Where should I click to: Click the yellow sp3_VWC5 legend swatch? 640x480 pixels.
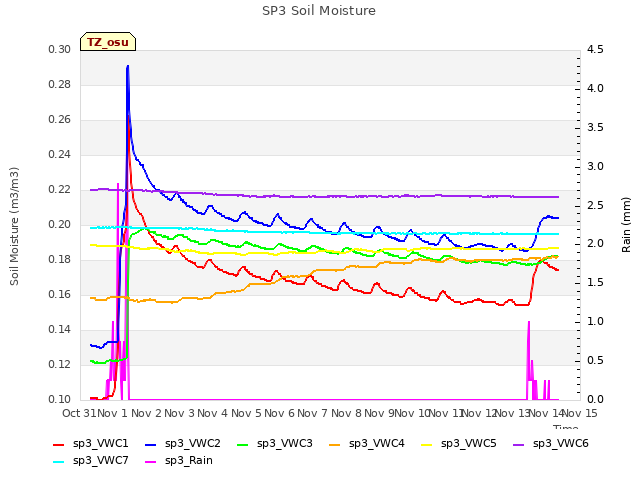click(427, 444)
